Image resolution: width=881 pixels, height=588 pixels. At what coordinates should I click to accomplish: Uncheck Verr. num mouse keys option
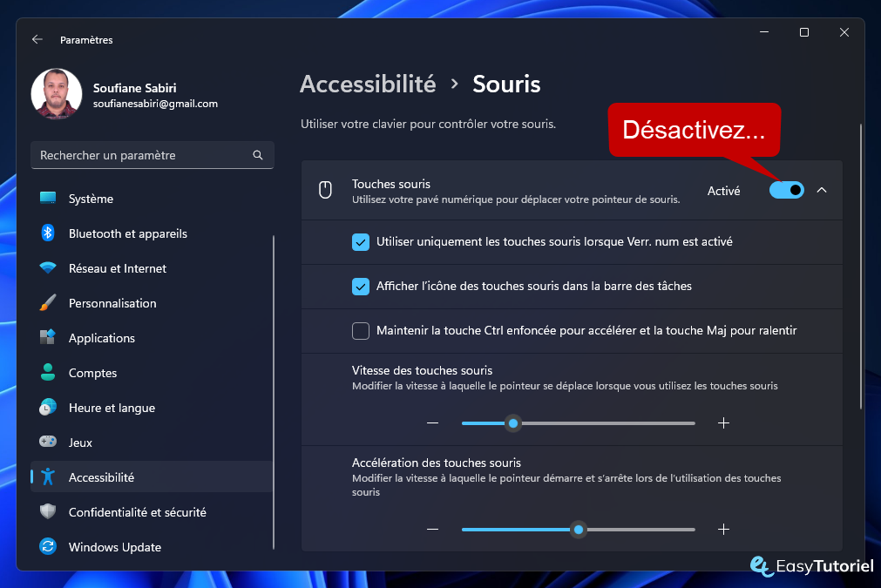[361, 242]
